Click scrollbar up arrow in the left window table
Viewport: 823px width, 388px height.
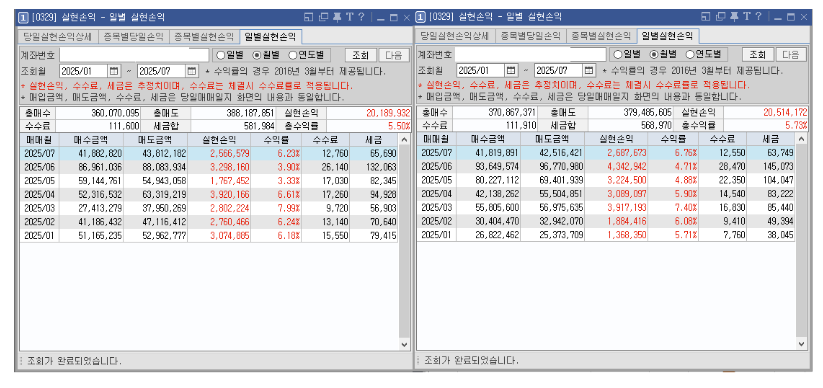[x=404, y=140]
